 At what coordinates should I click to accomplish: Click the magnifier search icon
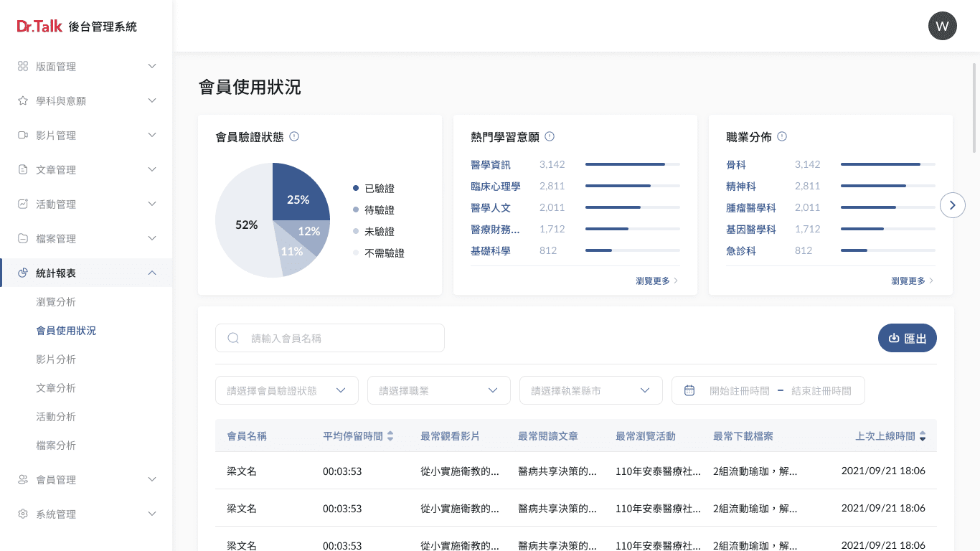pyautogui.click(x=233, y=338)
